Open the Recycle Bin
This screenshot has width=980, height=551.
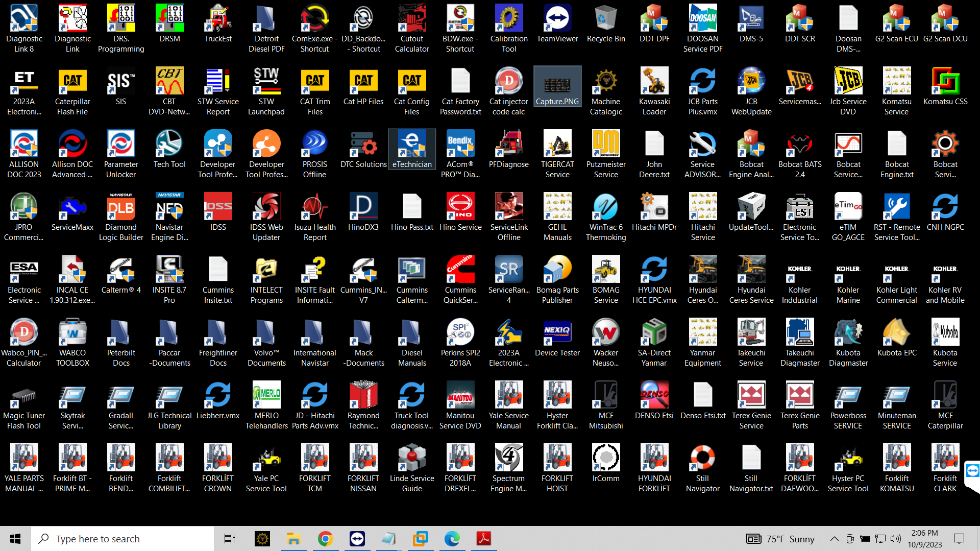point(605,23)
